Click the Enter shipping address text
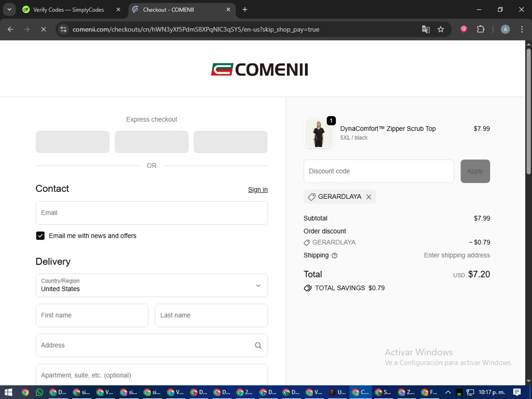 coord(457,255)
